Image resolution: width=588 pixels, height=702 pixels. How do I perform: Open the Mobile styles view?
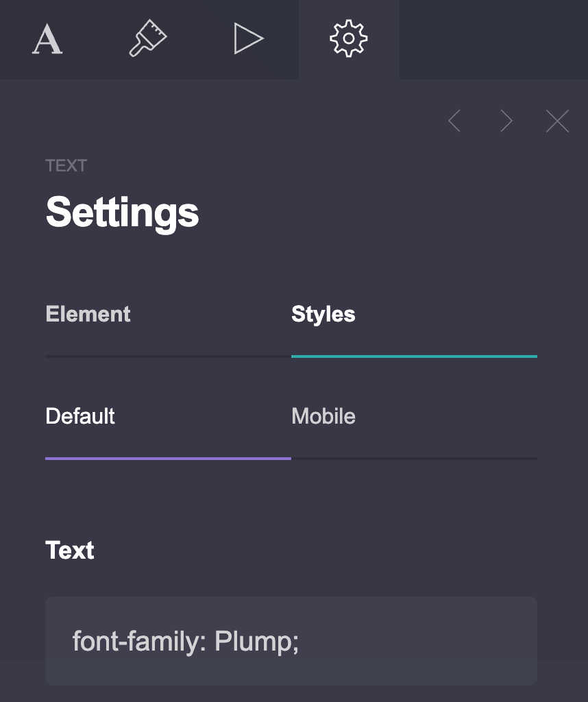point(323,416)
